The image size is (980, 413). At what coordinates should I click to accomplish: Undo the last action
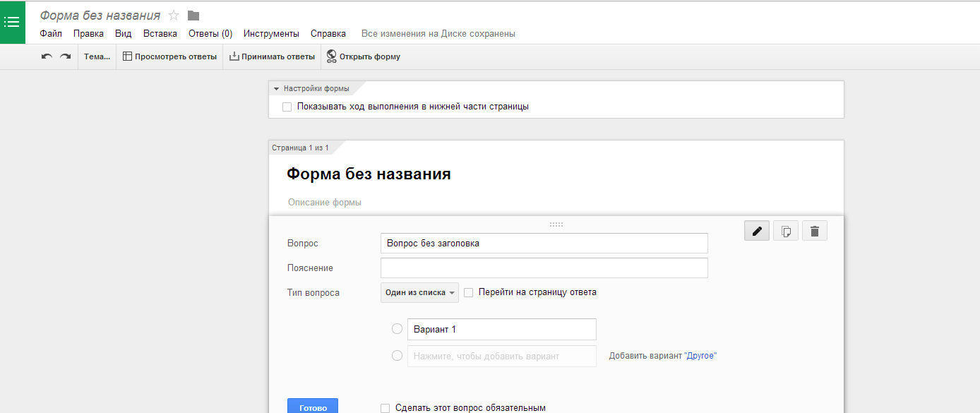pyautogui.click(x=47, y=56)
